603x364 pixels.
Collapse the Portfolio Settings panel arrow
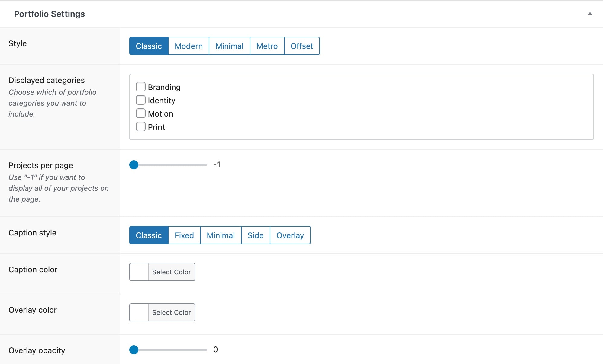tap(590, 14)
